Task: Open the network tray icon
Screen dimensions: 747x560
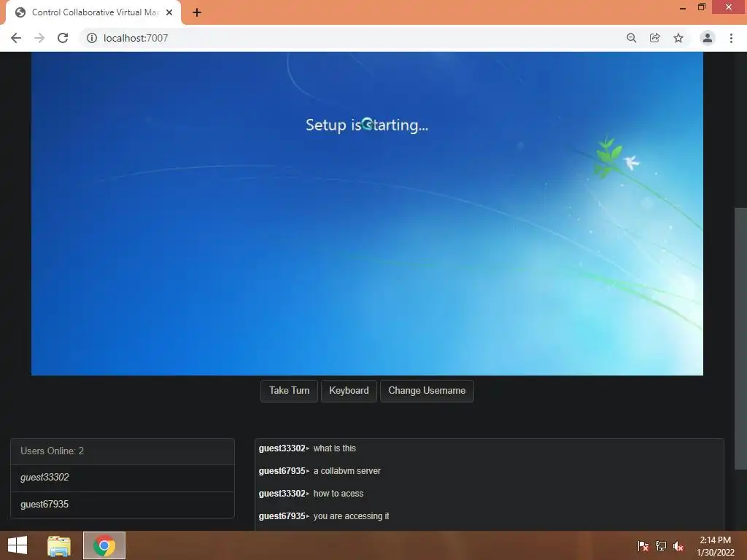Action: (x=661, y=546)
